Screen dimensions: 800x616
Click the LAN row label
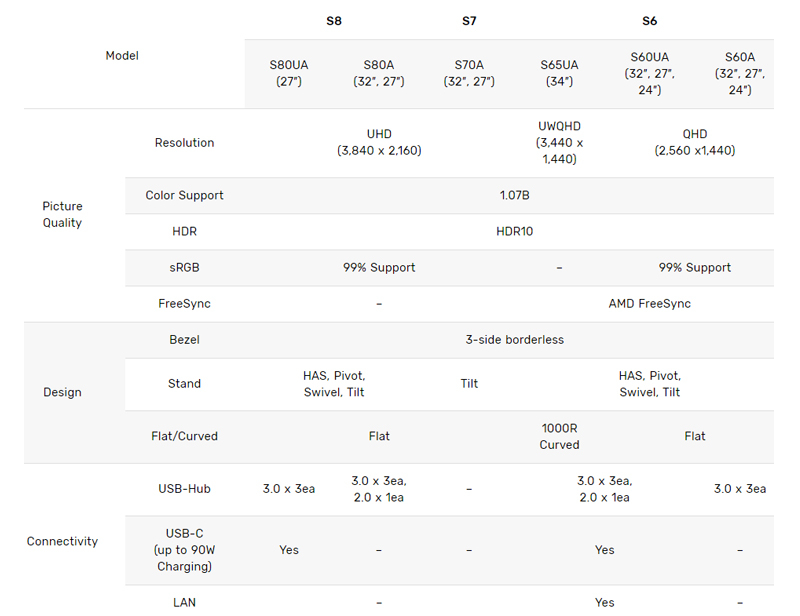[184, 602]
